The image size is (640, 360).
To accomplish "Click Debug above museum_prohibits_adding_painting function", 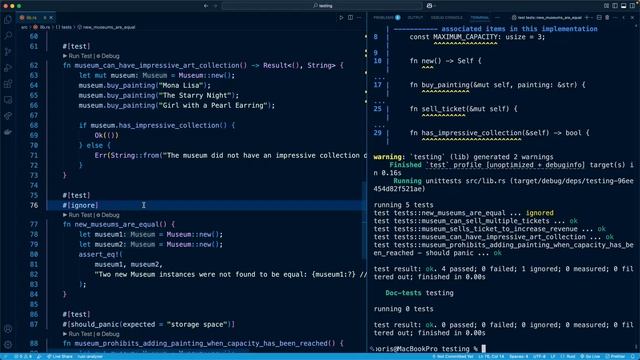I will click(108, 334).
